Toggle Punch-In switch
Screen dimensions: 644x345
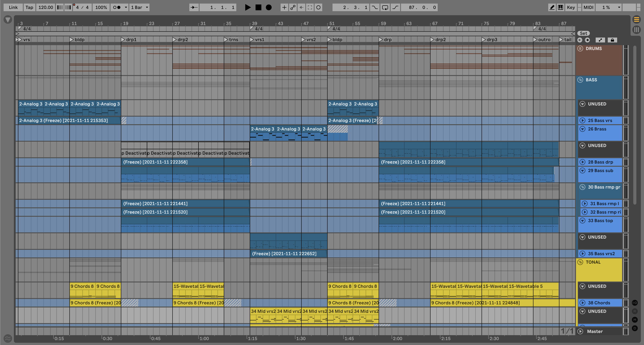click(x=375, y=8)
